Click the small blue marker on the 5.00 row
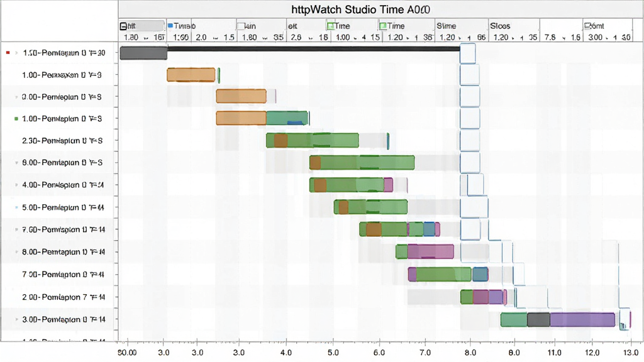This screenshot has width=644, height=362. [x=16, y=207]
